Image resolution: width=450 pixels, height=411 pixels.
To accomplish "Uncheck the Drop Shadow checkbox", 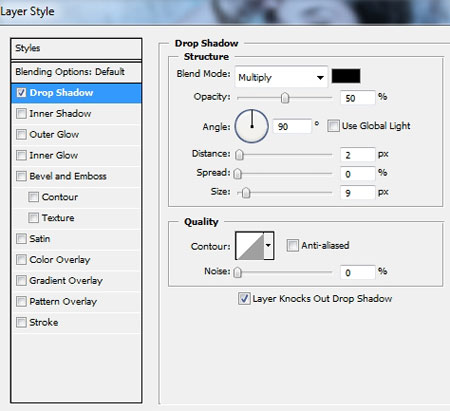I will (x=21, y=92).
